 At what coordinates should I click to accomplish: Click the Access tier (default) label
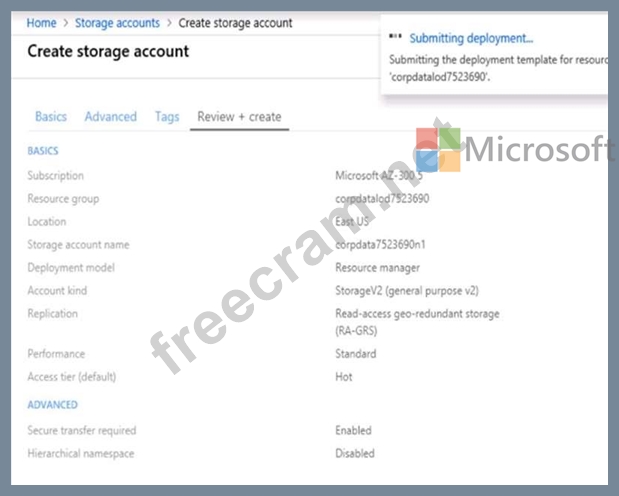(72, 377)
